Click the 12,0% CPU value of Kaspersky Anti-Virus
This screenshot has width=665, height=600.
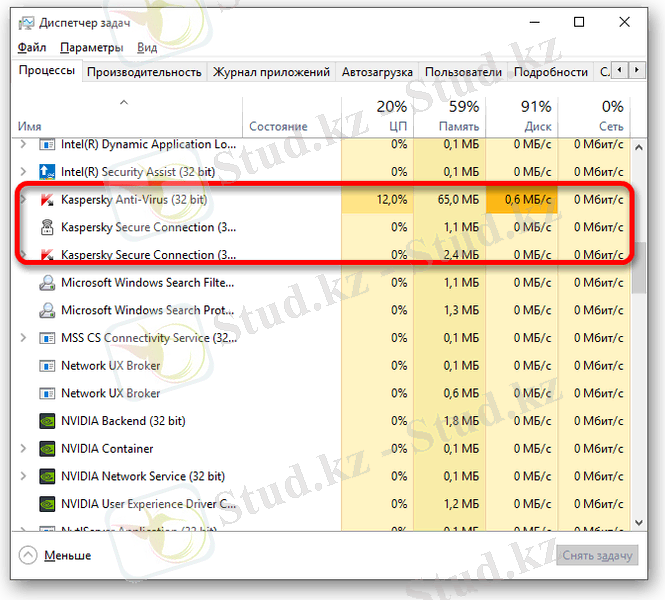(392, 200)
